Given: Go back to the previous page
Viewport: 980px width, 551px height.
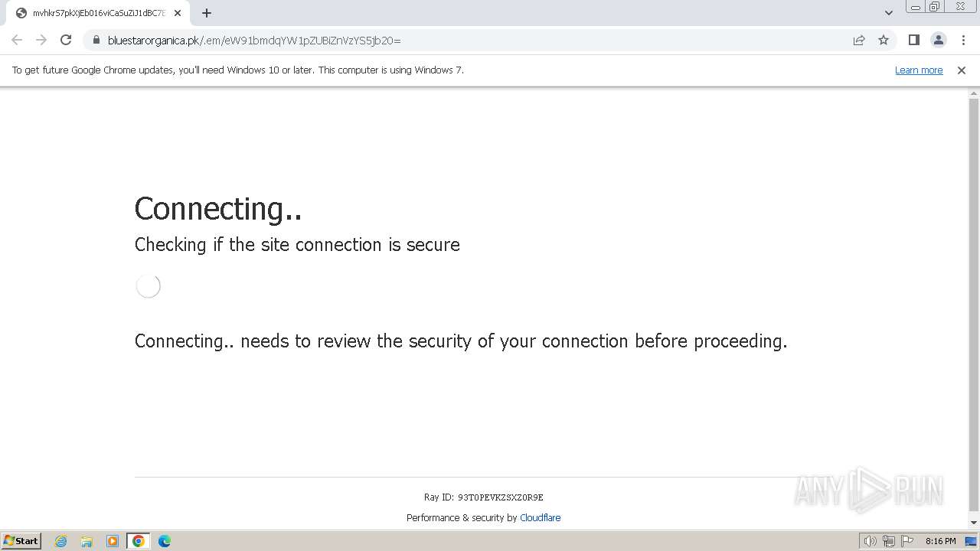Looking at the screenshot, I should coord(17,40).
